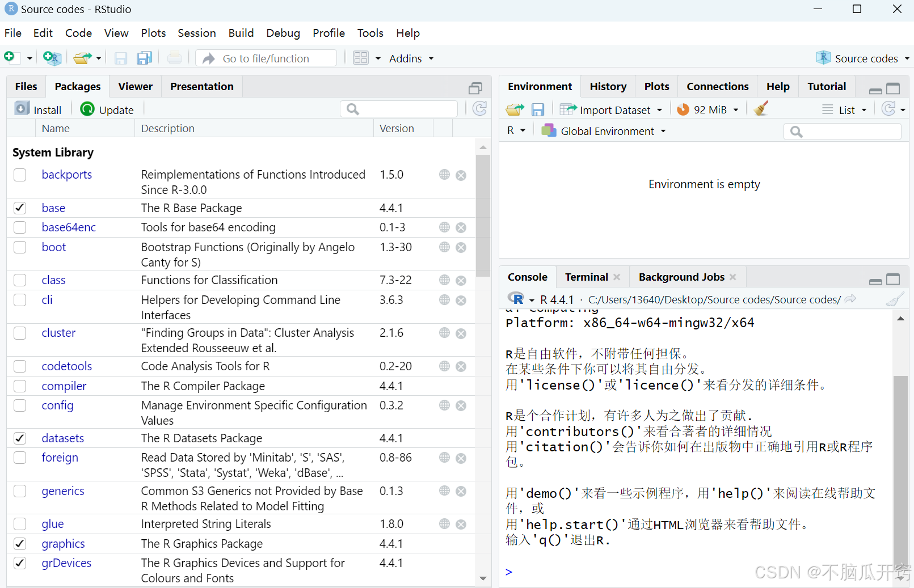Open the R language dropdown in Environment
This screenshot has width=914, height=588.
(x=516, y=131)
